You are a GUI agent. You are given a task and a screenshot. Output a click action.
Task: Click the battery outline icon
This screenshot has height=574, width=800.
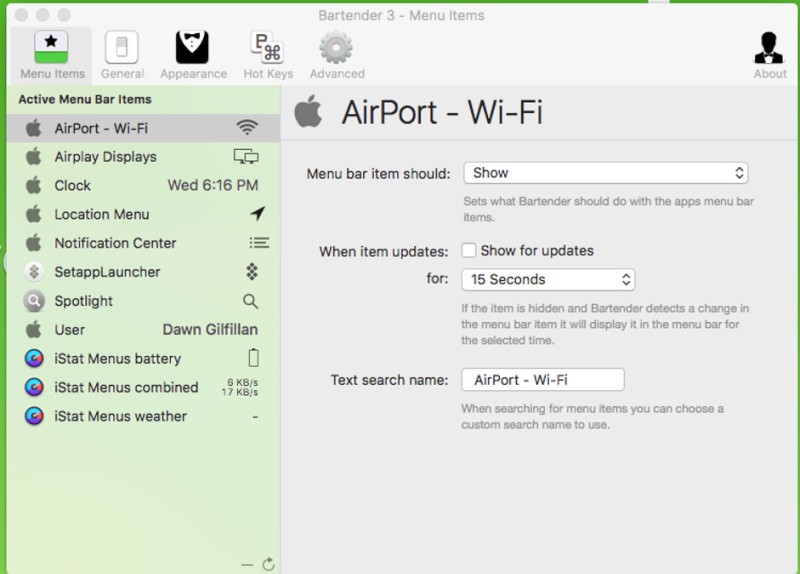(254, 358)
